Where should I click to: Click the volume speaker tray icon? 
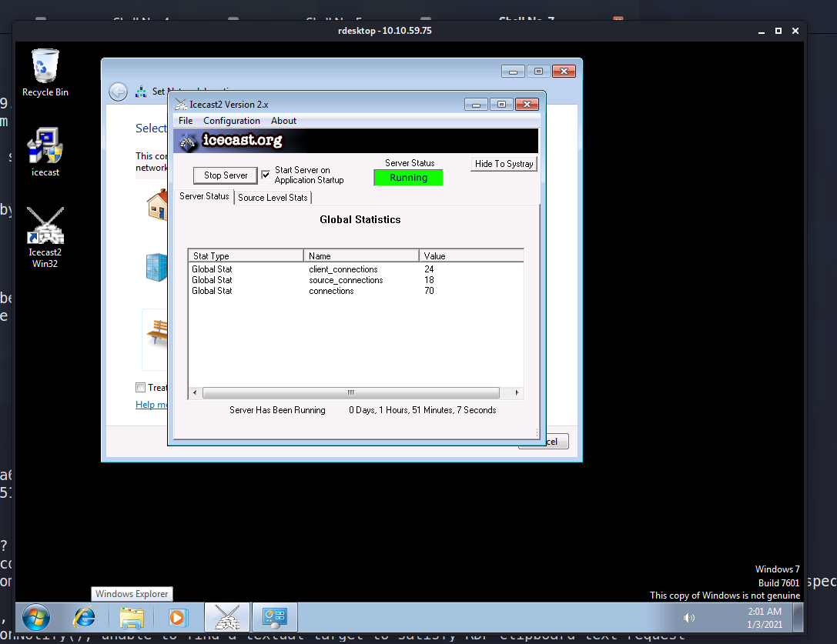tap(689, 618)
